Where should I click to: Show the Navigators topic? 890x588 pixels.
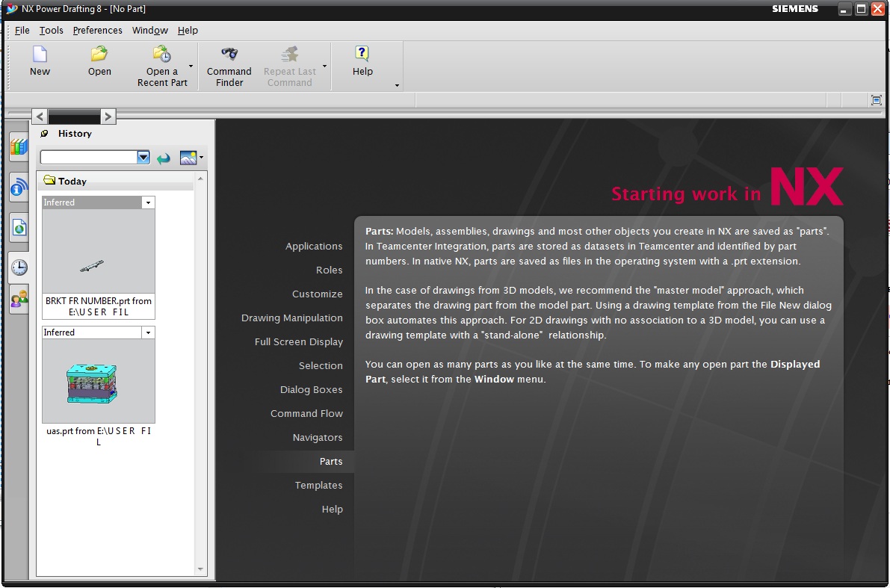click(318, 438)
